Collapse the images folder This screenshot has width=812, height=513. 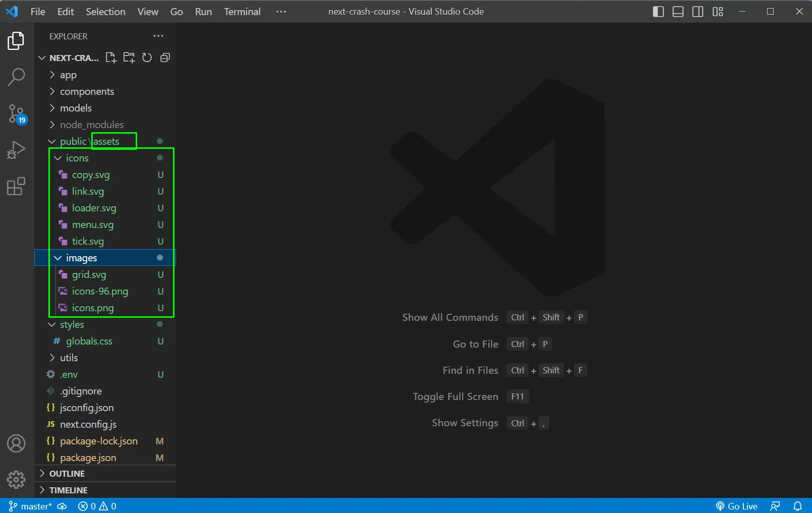click(105, 258)
